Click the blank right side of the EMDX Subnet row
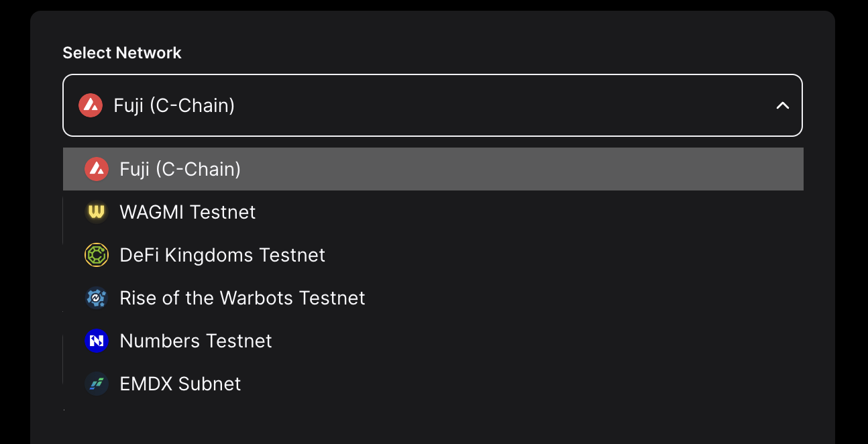Viewport: 868px width, 444px height. click(604, 384)
